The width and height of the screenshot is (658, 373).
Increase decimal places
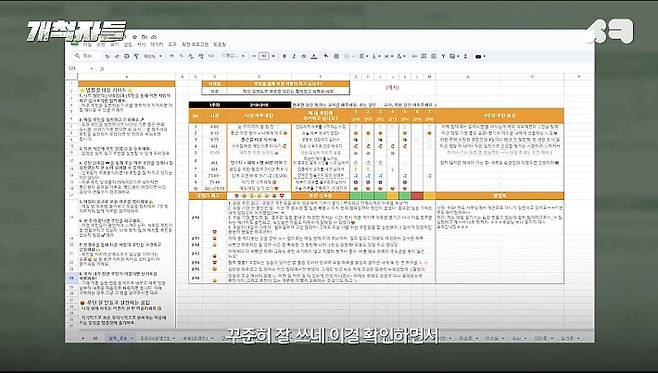(x=201, y=56)
